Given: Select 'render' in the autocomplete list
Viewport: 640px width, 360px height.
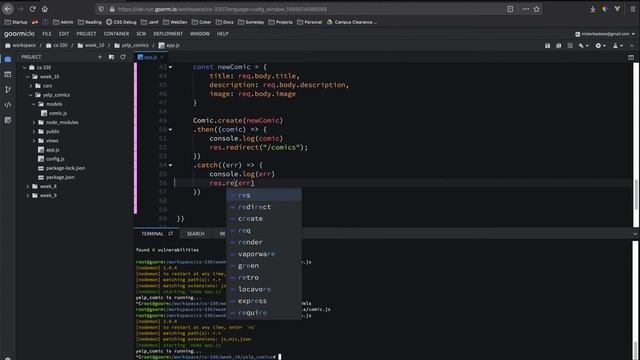Looking at the screenshot, I should tap(264, 242).
